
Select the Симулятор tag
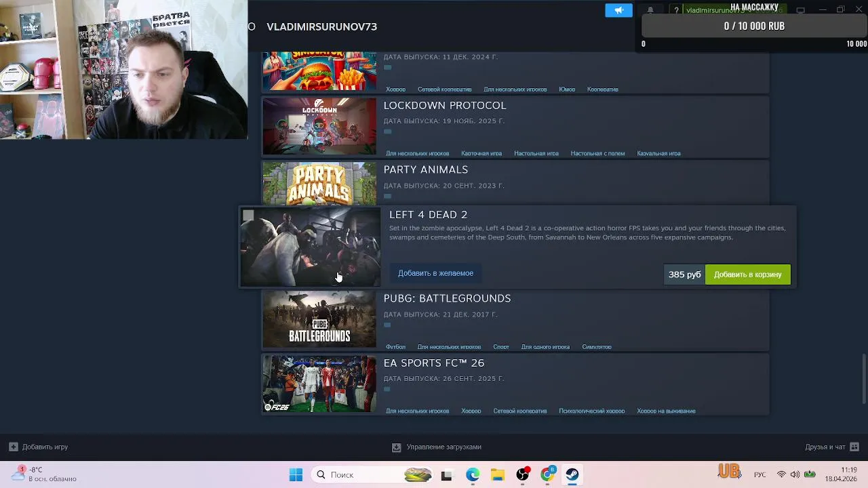pyautogui.click(x=597, y=347)
